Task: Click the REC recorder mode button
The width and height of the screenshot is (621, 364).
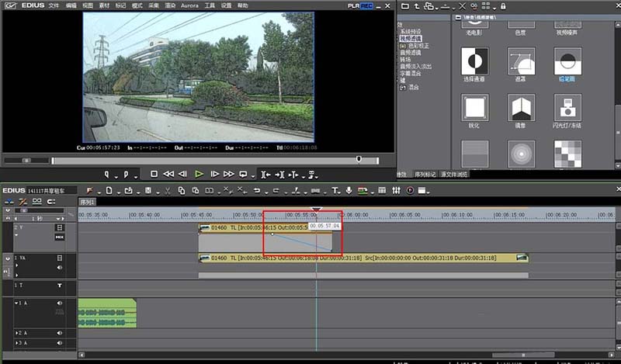Action: tap(366, 6)
